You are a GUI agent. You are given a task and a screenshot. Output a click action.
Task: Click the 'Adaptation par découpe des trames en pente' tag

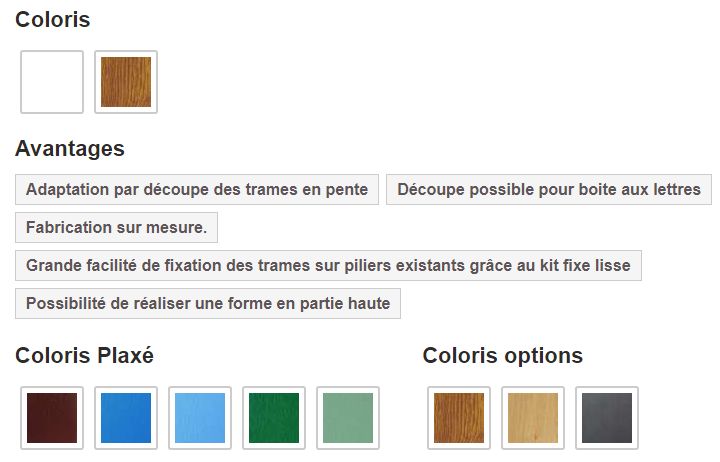tap(197, 189)
